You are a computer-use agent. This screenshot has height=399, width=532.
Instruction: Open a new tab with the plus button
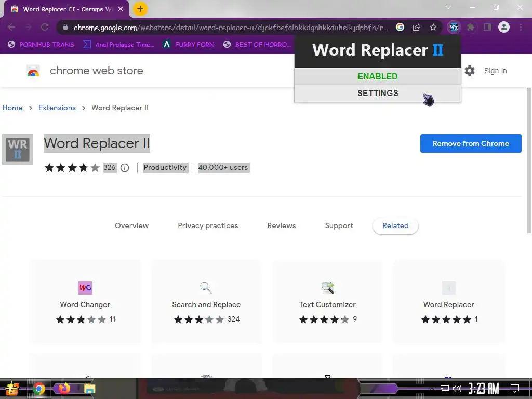pos(140,9)
